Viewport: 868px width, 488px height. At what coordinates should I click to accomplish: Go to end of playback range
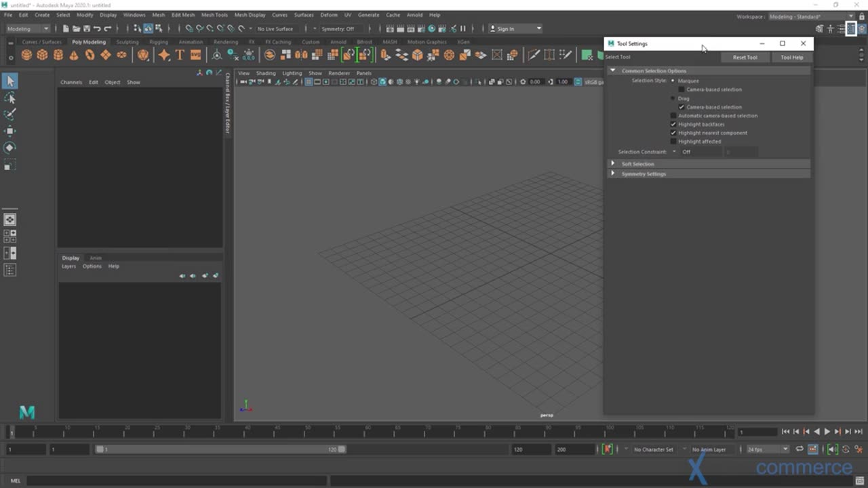coord(858,432)
